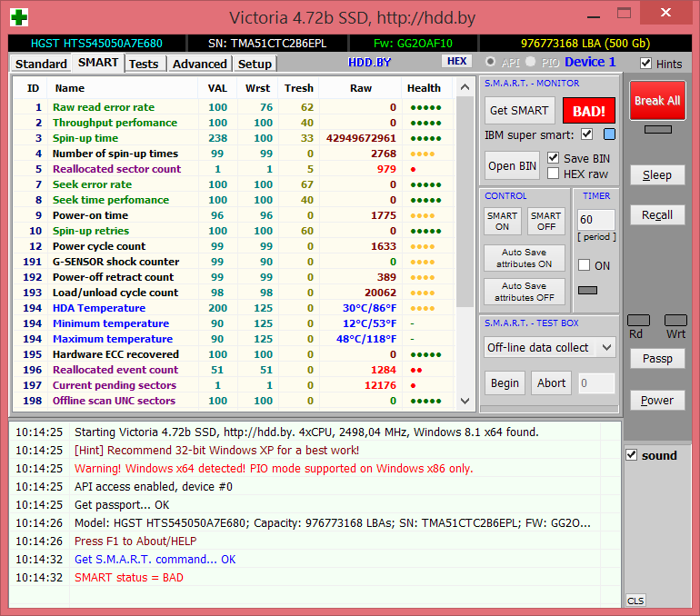Viewport: 700px width, 616px height.
Task: Switch to the Tests tab
Action: coord(144,64)
